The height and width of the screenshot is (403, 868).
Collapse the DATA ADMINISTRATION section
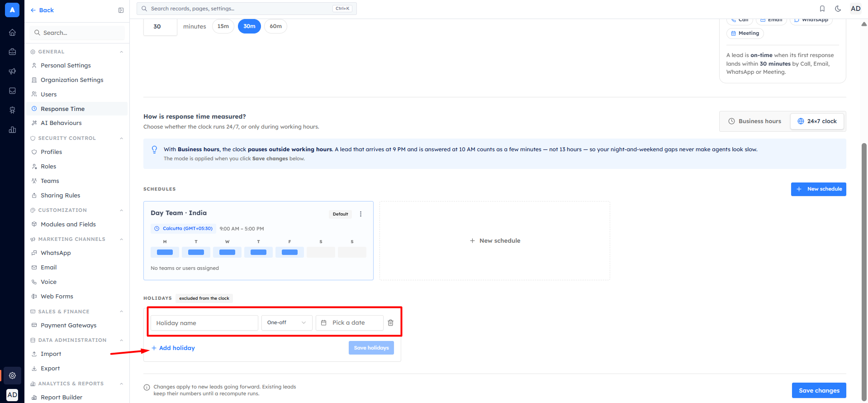click(x=121, y=340)
